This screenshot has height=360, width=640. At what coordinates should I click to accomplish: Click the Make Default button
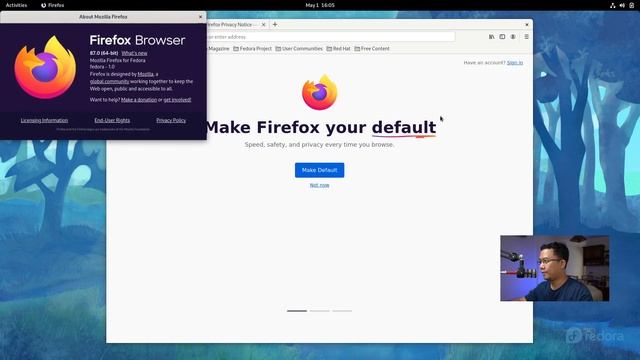click(320, 170)
